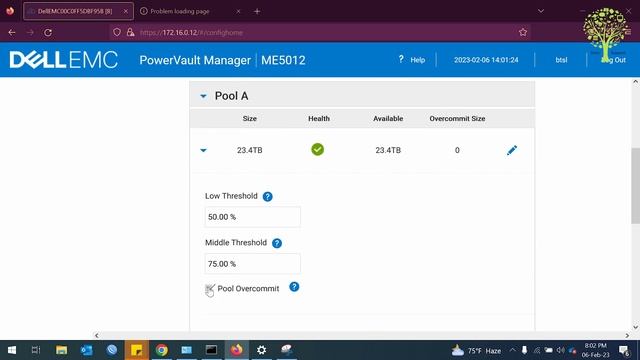The width and height of the screenshot is (640, 360).
Task: Collapse the Pool A section header
Action: click(x=203, y=96)
